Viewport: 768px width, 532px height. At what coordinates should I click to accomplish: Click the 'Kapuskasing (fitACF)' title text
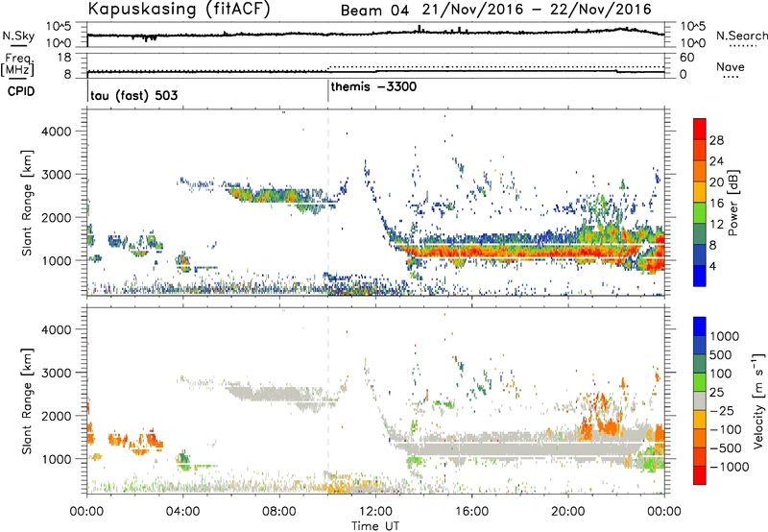point(179,9)
